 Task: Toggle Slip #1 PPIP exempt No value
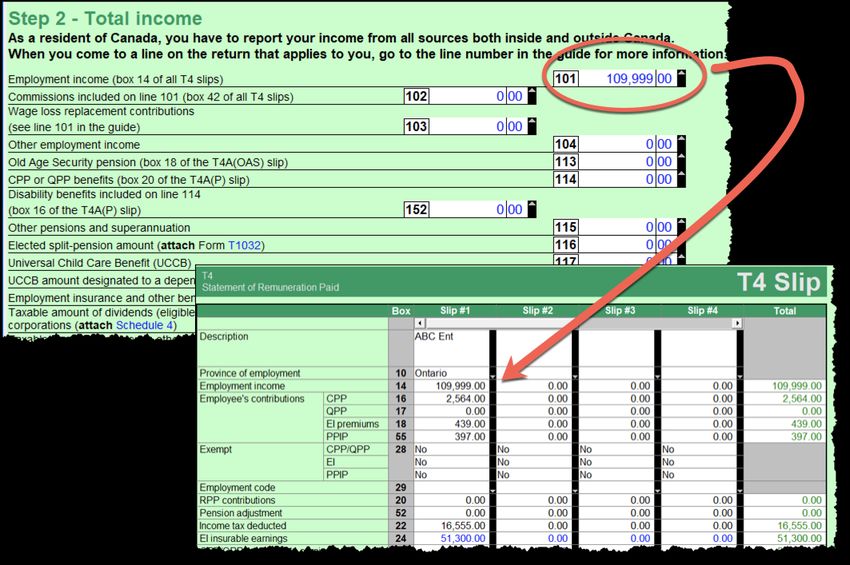point(451,474)
